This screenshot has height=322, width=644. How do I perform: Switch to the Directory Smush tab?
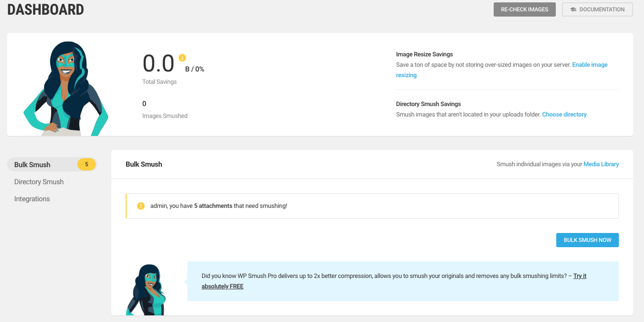click(39, 182)
